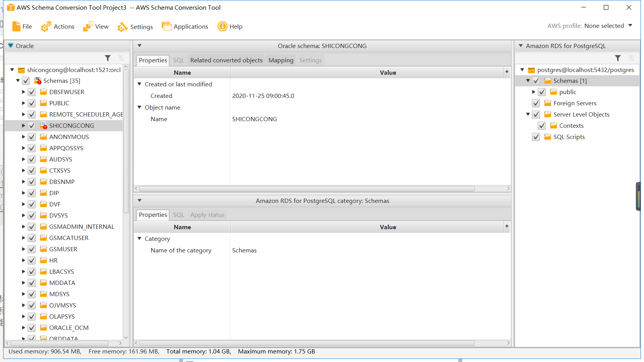This screenshot has width=644, height=362.
Task: Select the DBSNMP schema row
Action: pos(64,182)
